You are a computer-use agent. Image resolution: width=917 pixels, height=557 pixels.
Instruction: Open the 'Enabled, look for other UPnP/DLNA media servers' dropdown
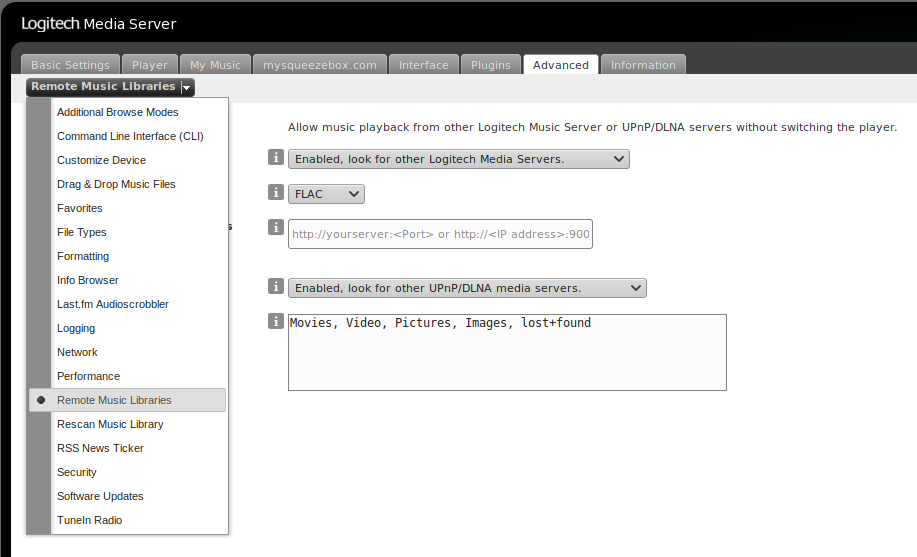467,288
